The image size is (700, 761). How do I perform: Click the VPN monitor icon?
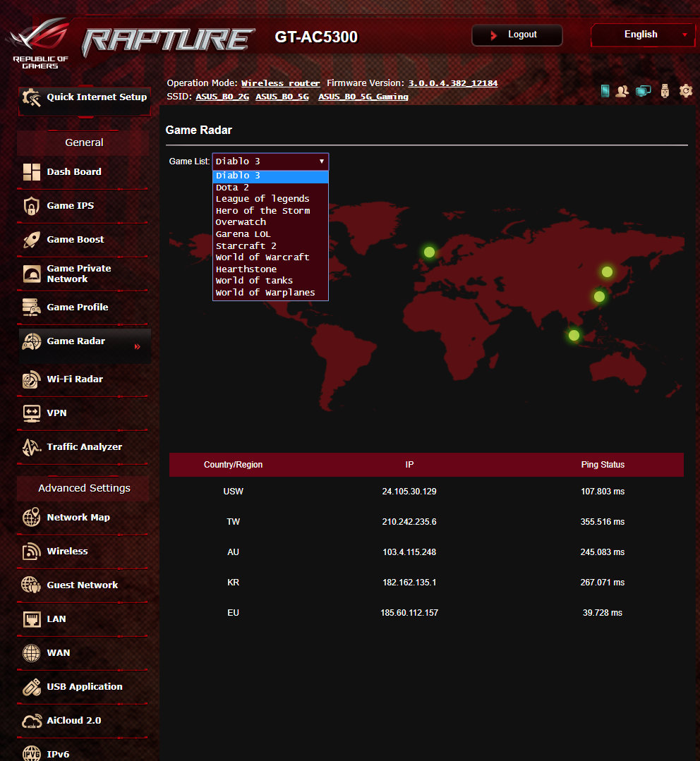(32, 413)
